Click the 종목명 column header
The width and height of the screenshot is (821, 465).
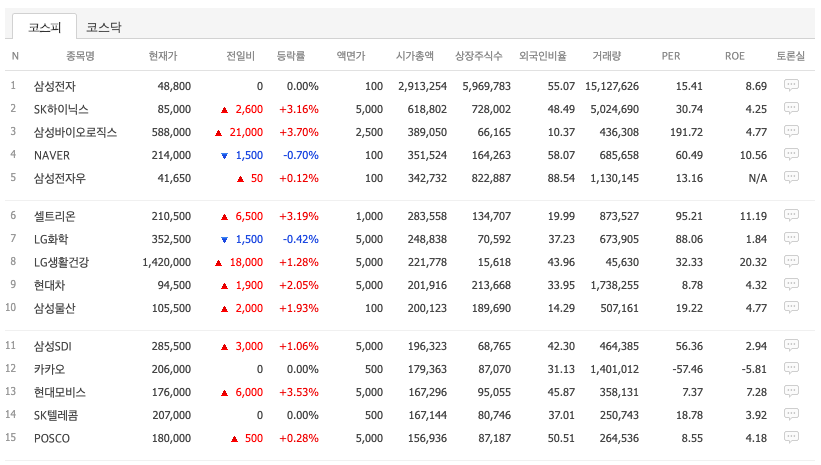(80, 56)
